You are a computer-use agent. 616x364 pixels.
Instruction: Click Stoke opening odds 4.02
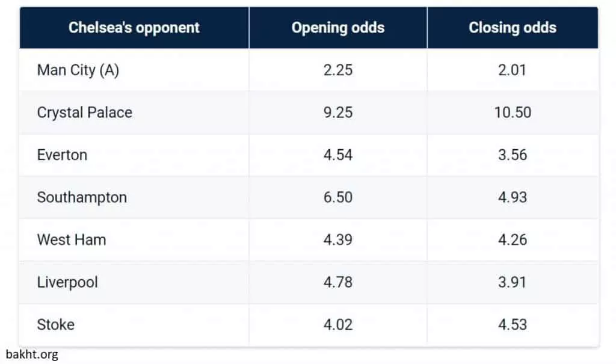pyautogui.click(x=337, y=324)
